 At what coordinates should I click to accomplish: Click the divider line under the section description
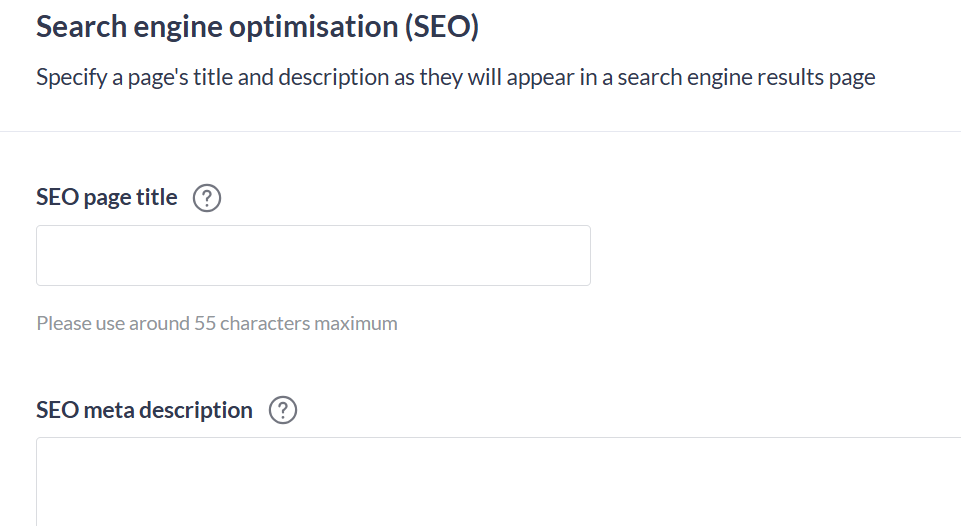(x=480, y=131)
